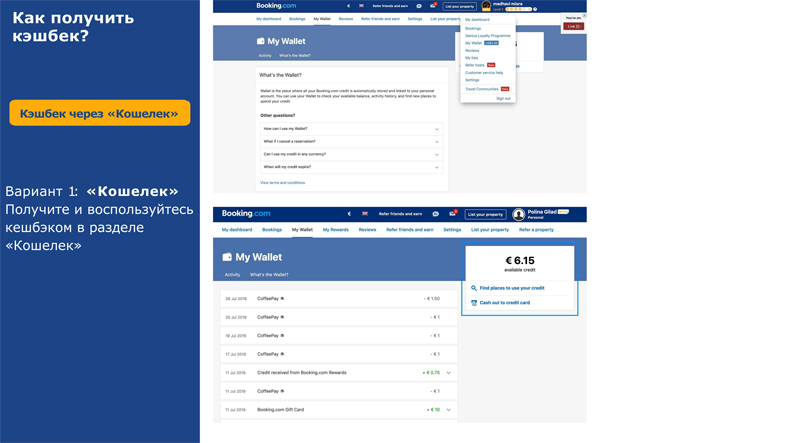Choose My Wallet in account dropdown menu
This screenshot has height=443, width=788.
point(473,43)
